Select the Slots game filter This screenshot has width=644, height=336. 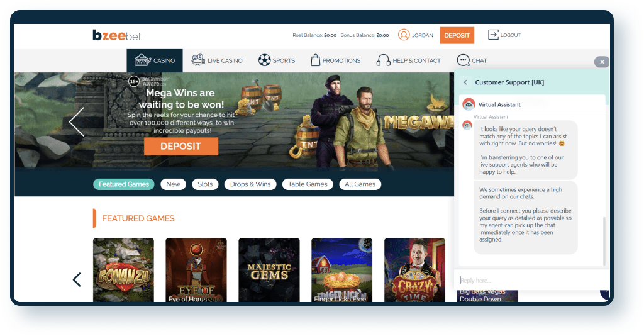[x=205, y=184]
